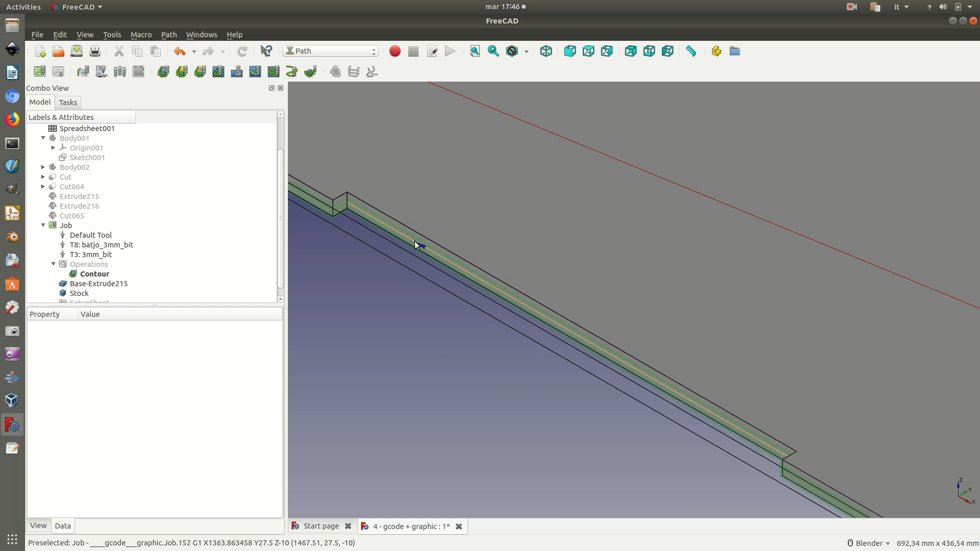Fit all content in the 3D view
Image resolution: width=980 pixels, height=551 pixels.
point(475,51)
